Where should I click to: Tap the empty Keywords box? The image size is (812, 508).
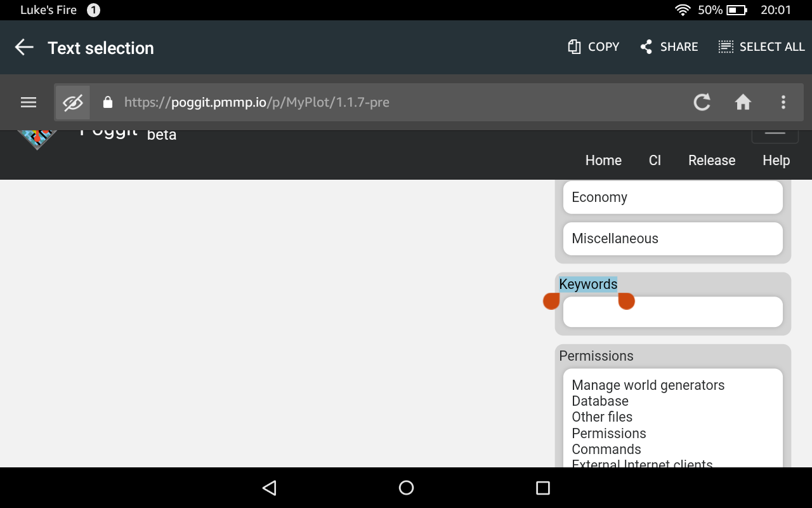(x=673, y=312)
